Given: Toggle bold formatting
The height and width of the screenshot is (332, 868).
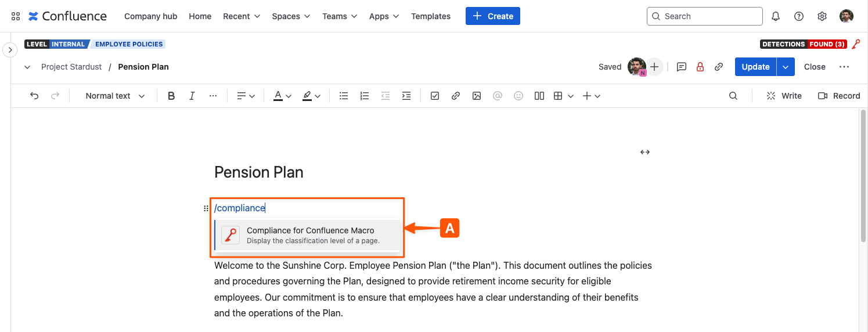Looking at the screenshot, I should [x=171, y=96].
